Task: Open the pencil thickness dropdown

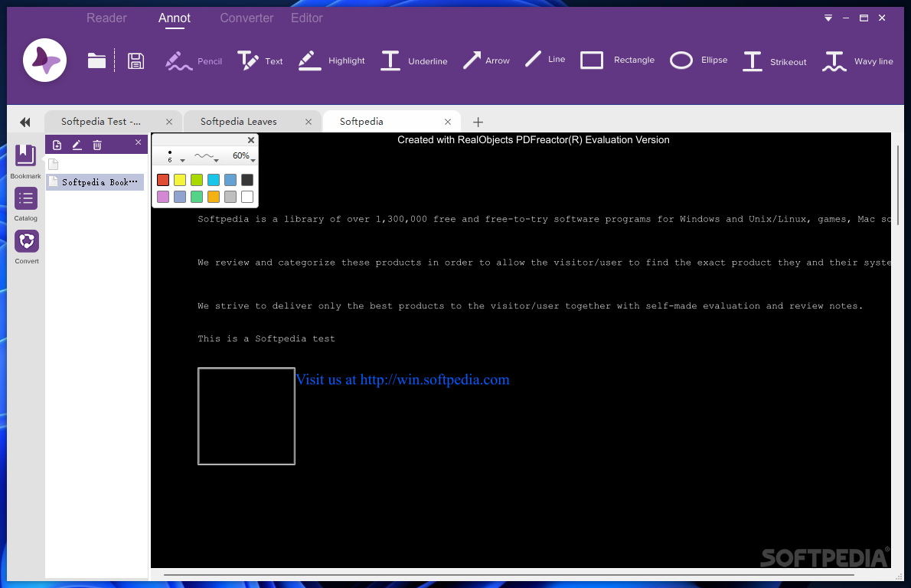Action: tap(175, 156)
